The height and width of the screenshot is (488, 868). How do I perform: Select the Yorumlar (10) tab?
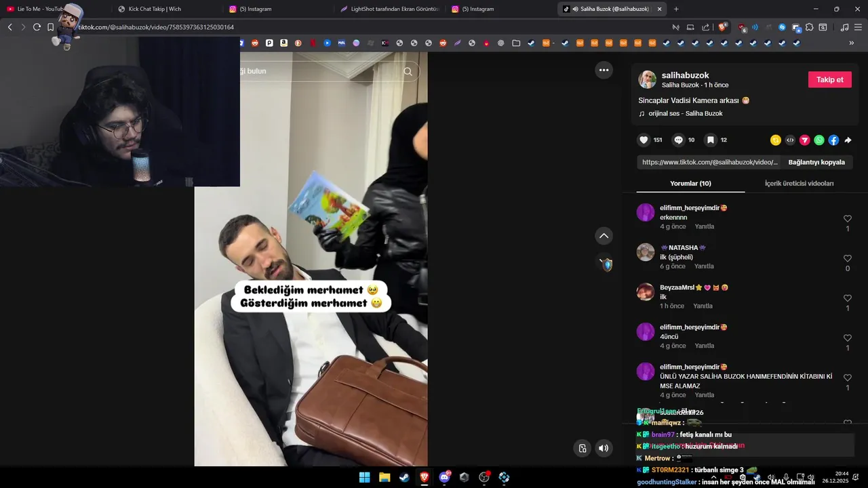click(x=690, y=183)
